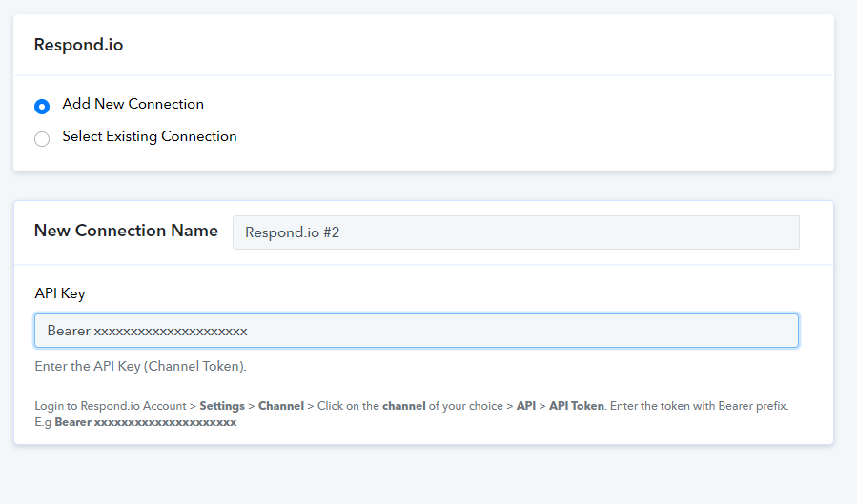Viewport: 857px width, 504px height.
Task: Click the 'Add New Connection' label text
Action: 133,104
